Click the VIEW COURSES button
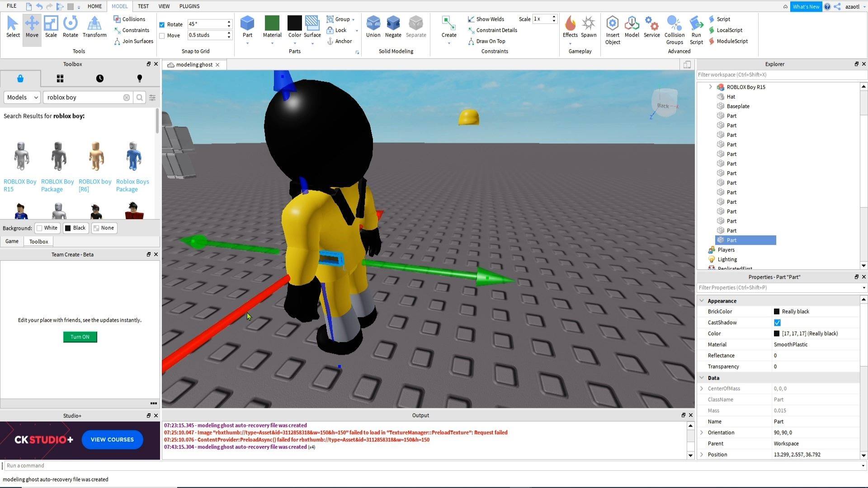This screenshot has height=488, width=868. (x=112, y=440)
